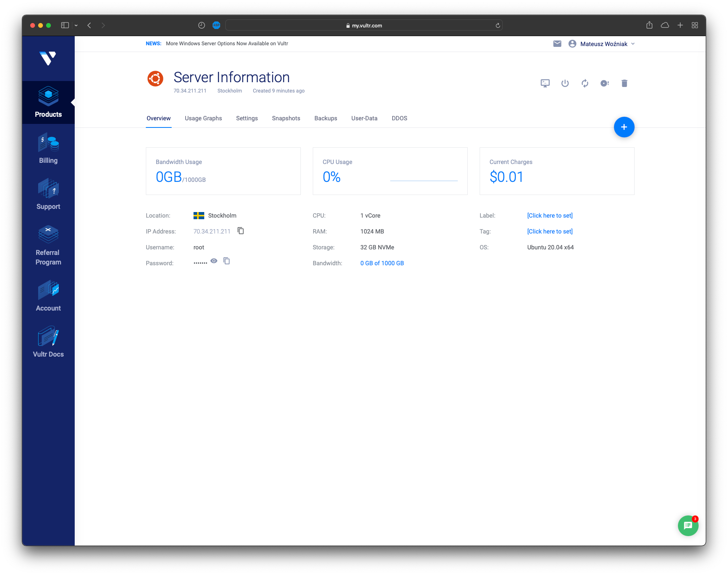Image resolution: width=728 pixels, height=575 pixels.
Task: Click the privacy report clock icon
Action: 201,25
